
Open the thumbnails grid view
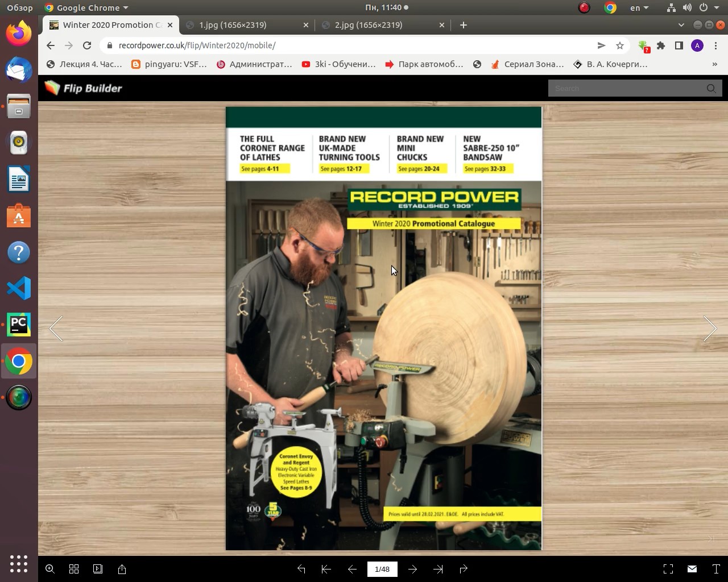tap(74, 569)
